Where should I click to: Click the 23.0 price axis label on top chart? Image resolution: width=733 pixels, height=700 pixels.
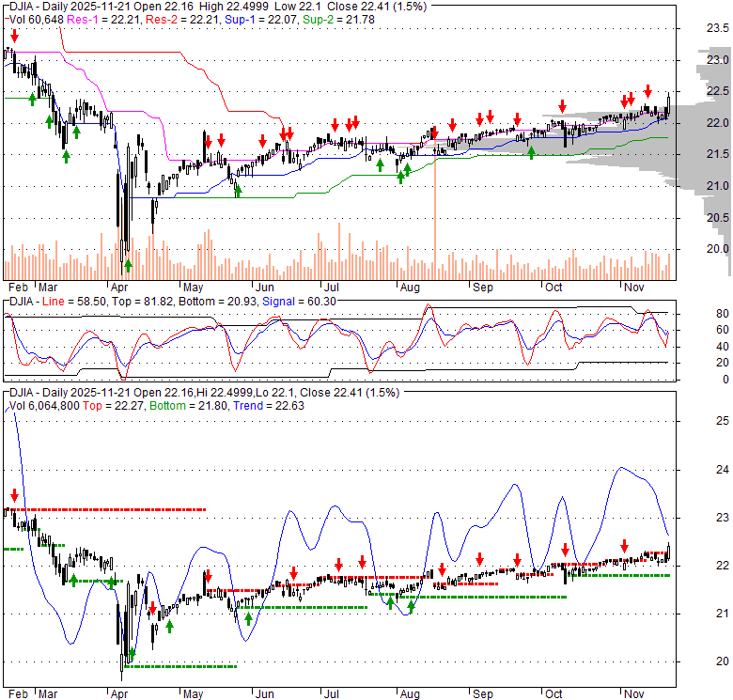click(718, 60)
